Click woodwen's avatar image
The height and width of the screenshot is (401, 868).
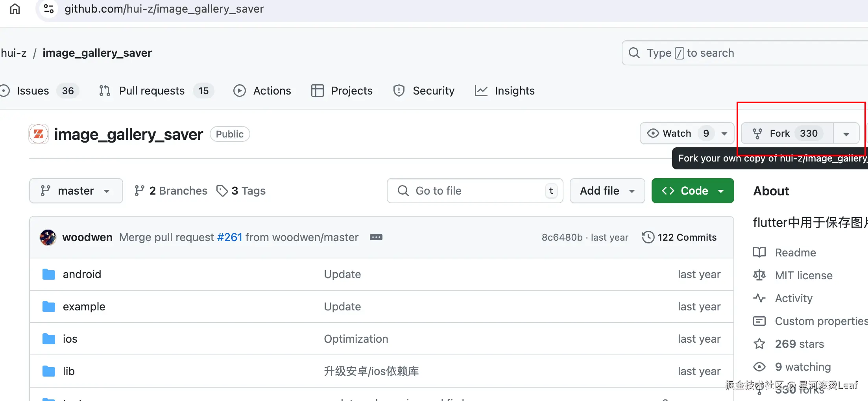[x=48, y=237]
